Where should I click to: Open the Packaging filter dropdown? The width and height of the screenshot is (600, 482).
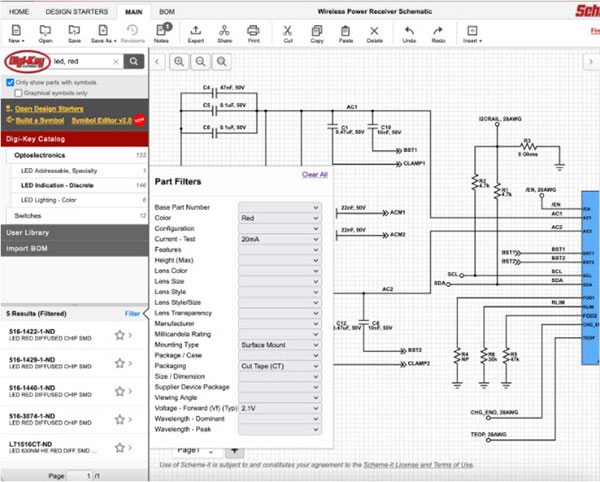(x=279, y=365)
